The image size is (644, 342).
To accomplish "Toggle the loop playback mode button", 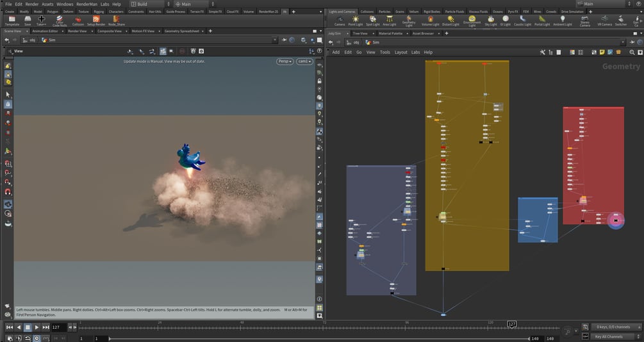I will point(28,338).
